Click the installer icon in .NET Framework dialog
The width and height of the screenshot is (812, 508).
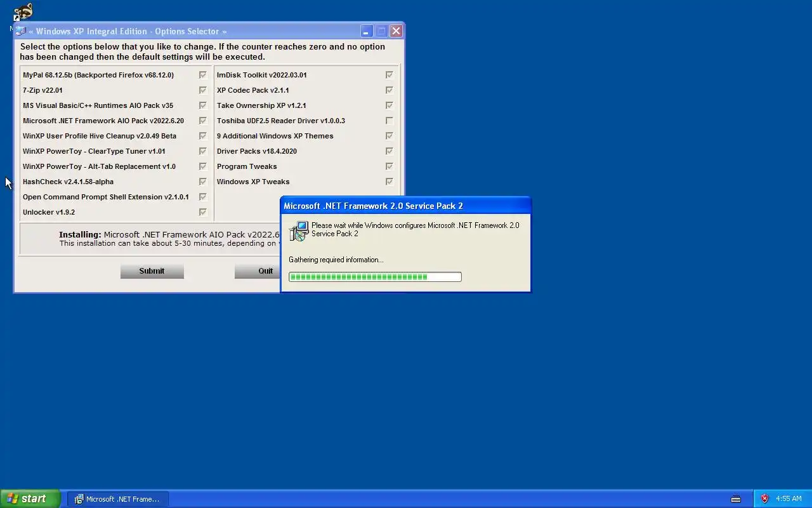[x=298, y=231]
